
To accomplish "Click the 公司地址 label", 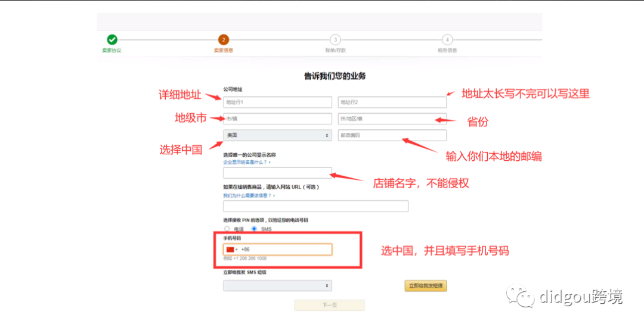I will coord(233,89).
